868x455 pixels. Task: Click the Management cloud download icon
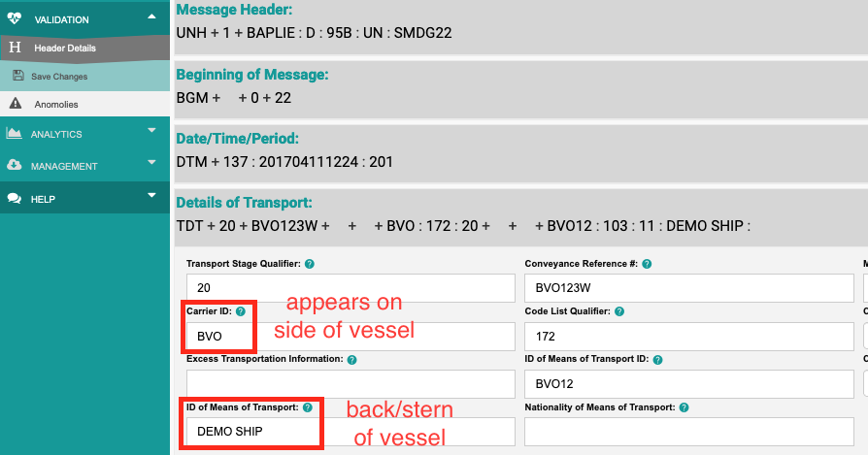tap(15, 166)
